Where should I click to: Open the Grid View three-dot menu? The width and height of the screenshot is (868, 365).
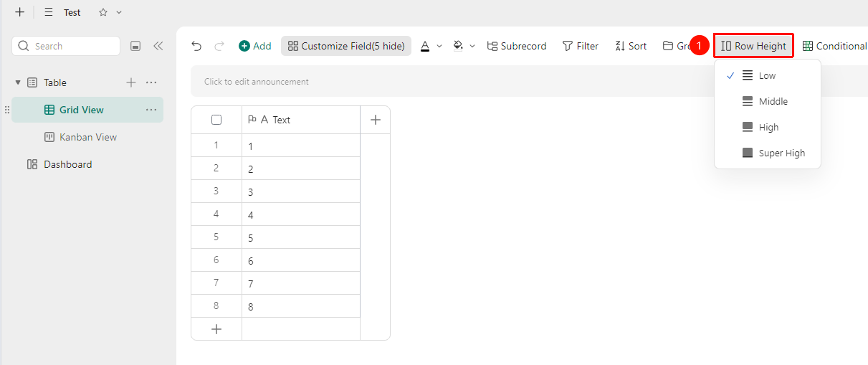[151, 110]
